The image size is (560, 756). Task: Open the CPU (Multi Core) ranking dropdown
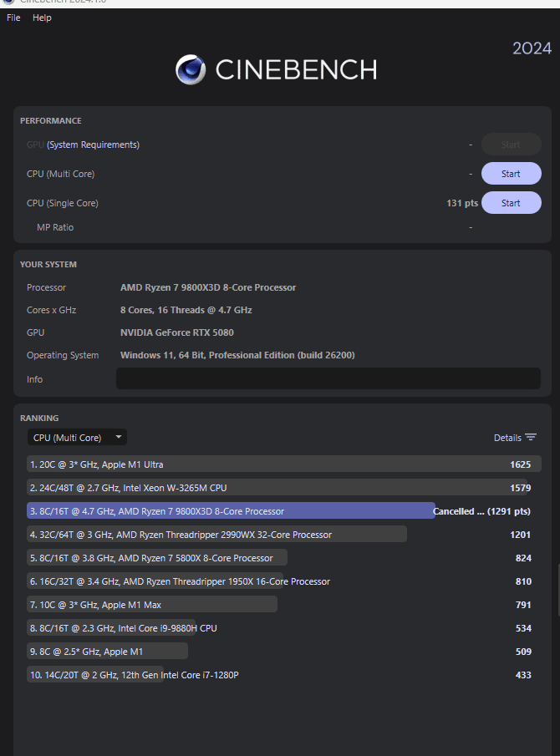click(x=77, y=437)
